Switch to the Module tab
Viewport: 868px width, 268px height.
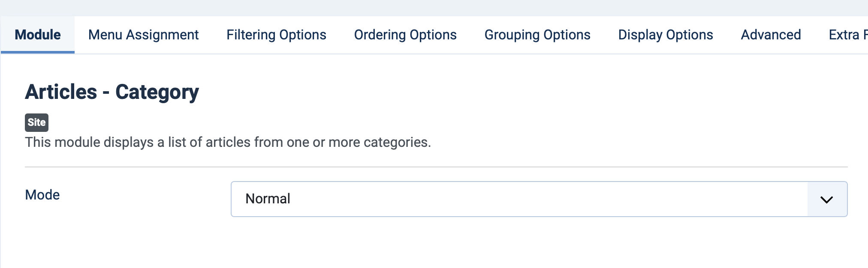(x=38, y=35)
